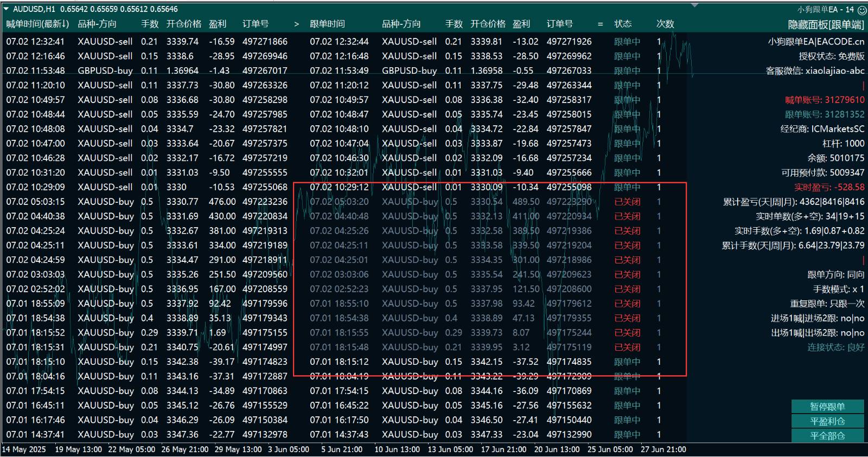Click 重复跟单: 只跟一次 setting

click(827, 304)
